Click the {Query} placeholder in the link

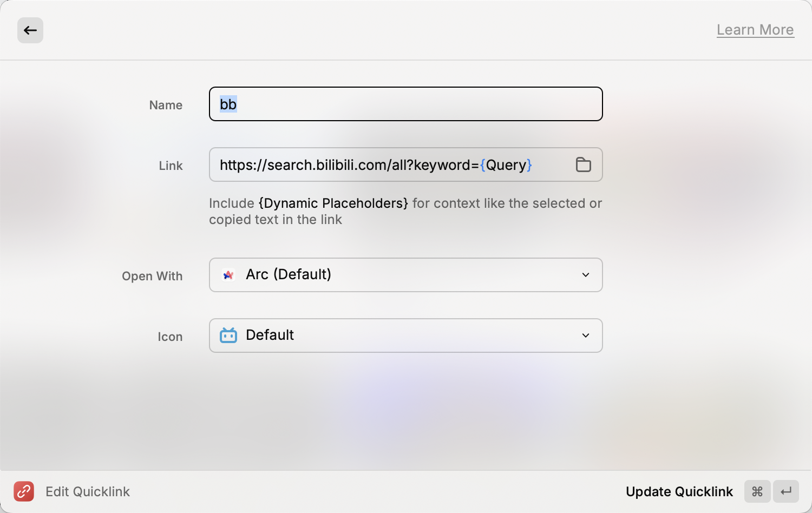click(x=506, y=165)
